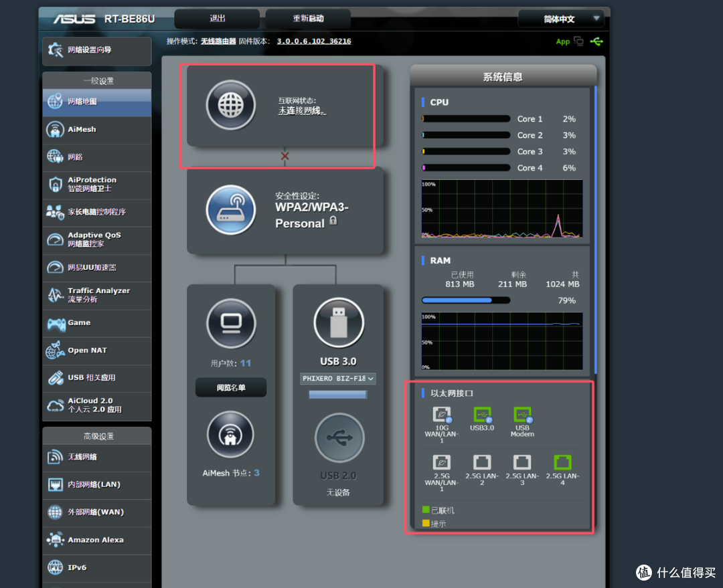723x588 pixels.
Task: Click the Adaptive QoS gauge icon
Action: (x=55, y=239)
